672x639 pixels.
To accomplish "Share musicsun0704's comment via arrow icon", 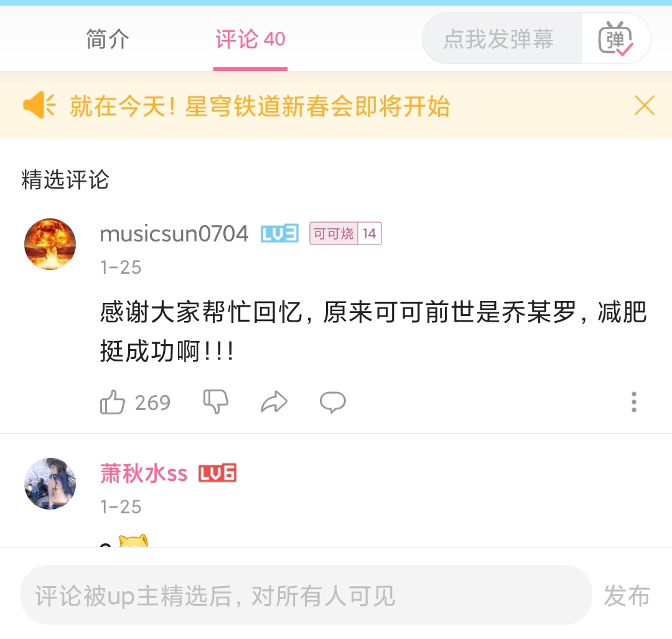I will (x=274, y=402).
